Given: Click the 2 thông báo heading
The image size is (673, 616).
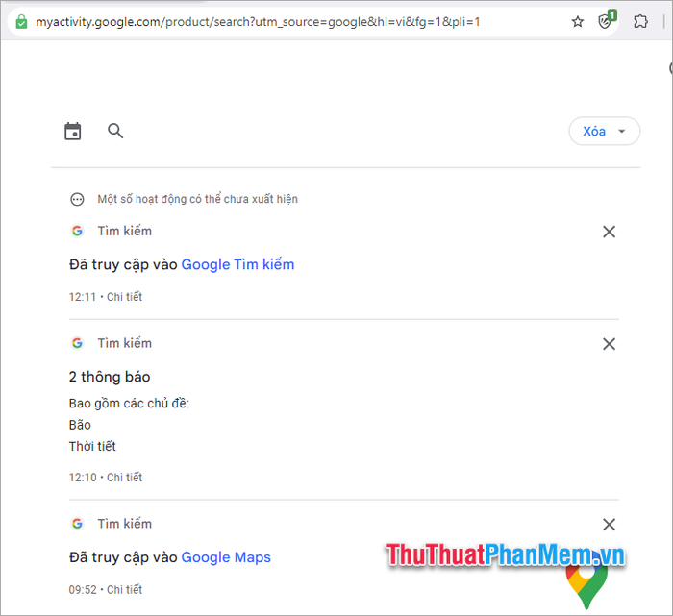Looking at the screenshot, I should 110,377.
